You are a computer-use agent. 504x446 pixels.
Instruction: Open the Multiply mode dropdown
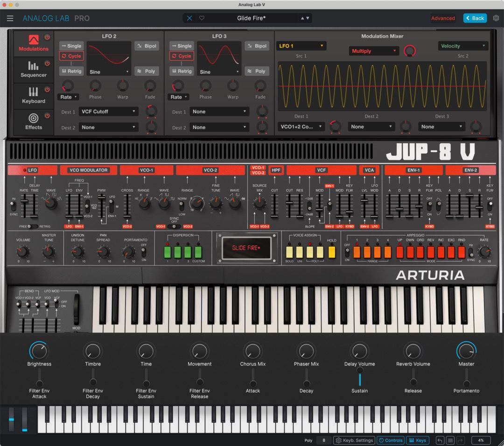tap(373, 51)
